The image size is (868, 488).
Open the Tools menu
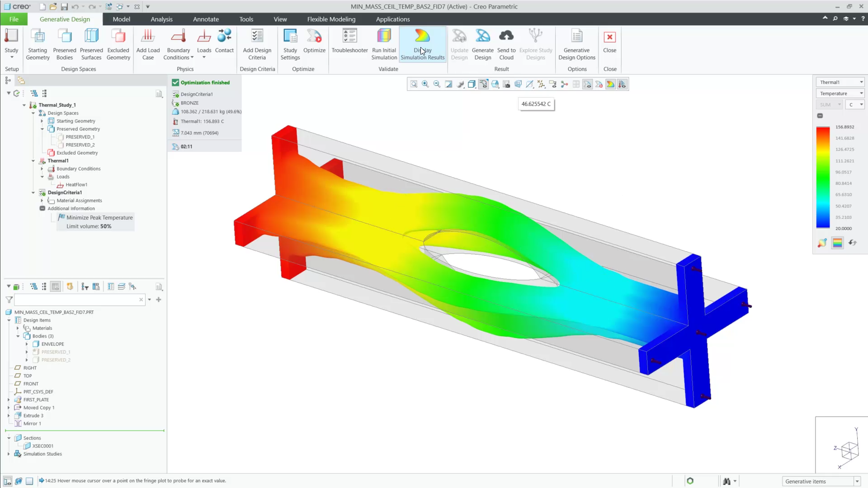(x=246, y=19)
